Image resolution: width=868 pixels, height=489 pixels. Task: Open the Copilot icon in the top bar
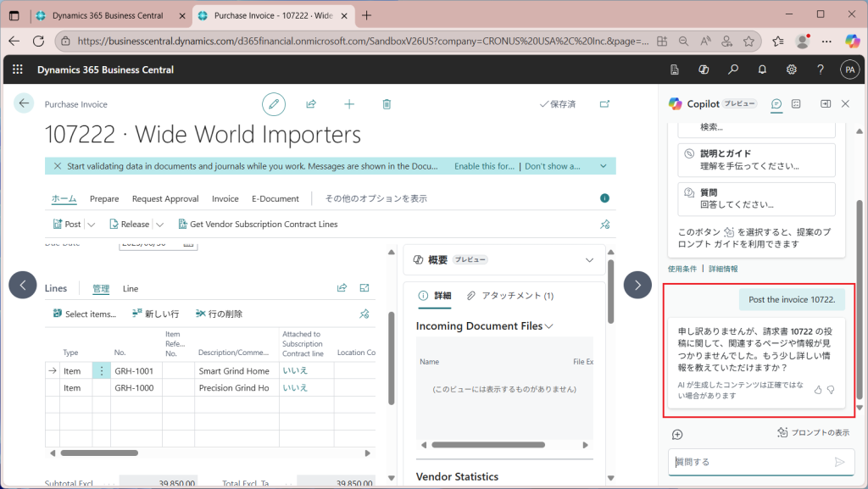[x=704, y=69]
